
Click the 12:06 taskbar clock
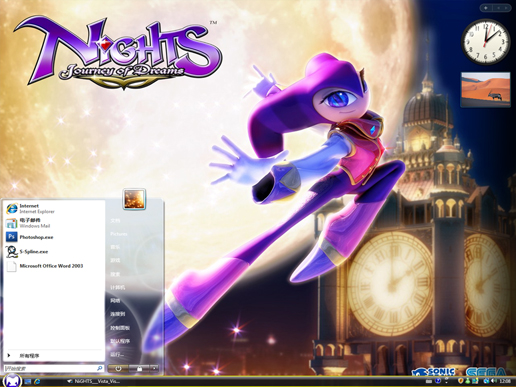click(x=505, y=381)
